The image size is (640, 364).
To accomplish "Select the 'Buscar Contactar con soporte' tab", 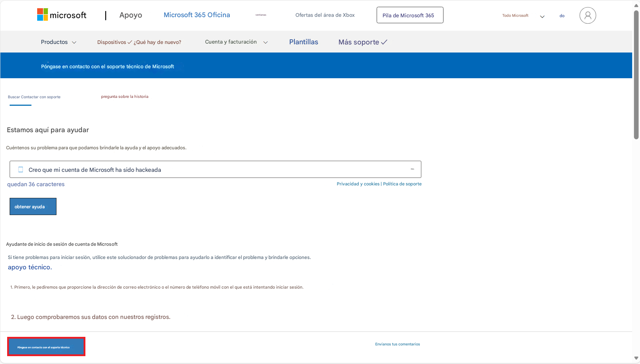I will (34, 97).
